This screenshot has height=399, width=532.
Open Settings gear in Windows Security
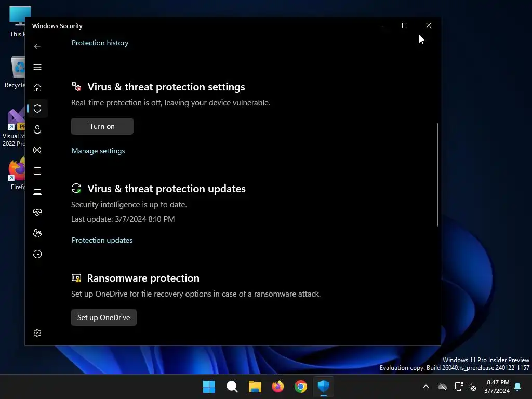(x=37, y=333)
